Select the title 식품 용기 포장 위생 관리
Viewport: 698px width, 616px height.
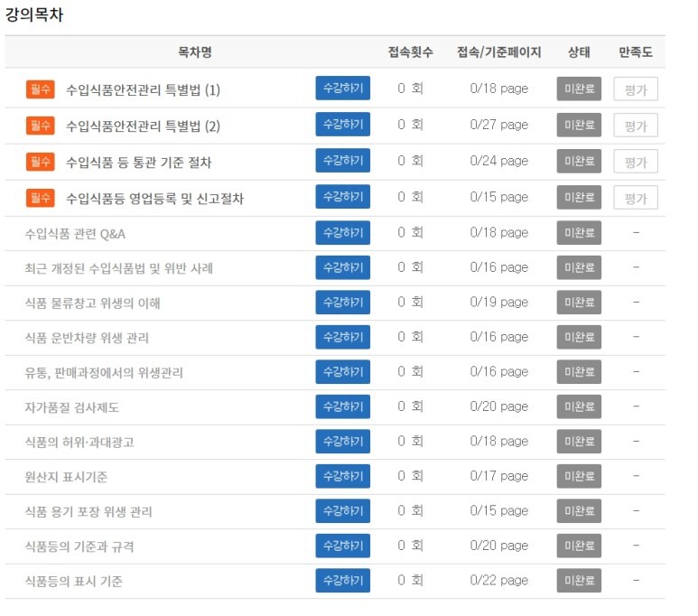point(88,511)
